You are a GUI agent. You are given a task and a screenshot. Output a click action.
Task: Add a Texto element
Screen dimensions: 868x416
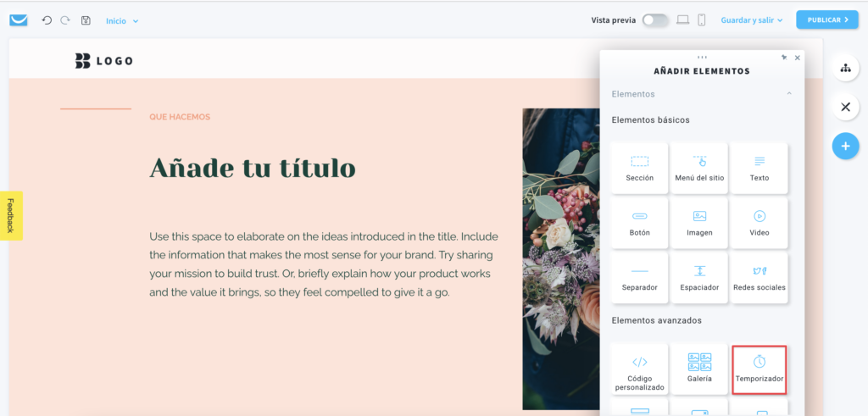click(759, 168)
